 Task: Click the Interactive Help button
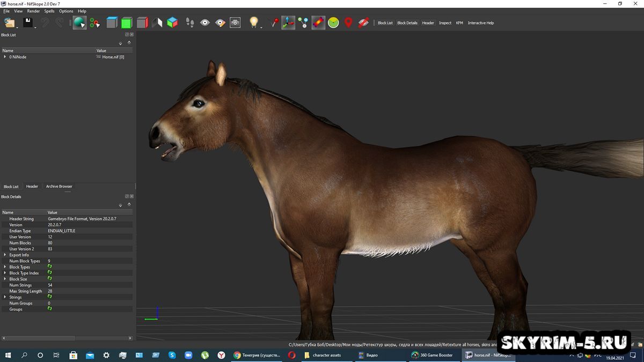pyautogui.click(x=481, y=23)
